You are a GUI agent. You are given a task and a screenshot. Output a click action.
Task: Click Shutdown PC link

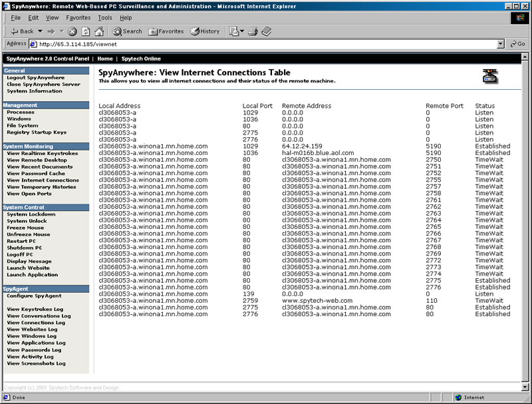pos(25,248)
